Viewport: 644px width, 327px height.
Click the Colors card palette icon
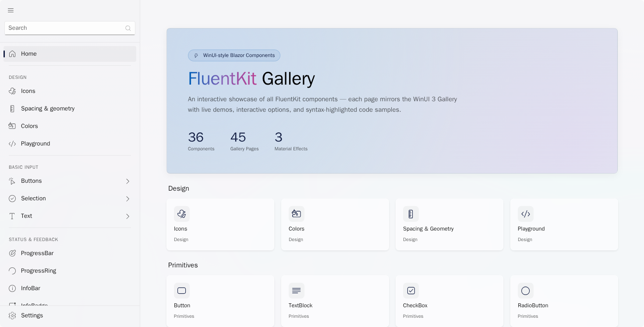(x=297, y=214)
